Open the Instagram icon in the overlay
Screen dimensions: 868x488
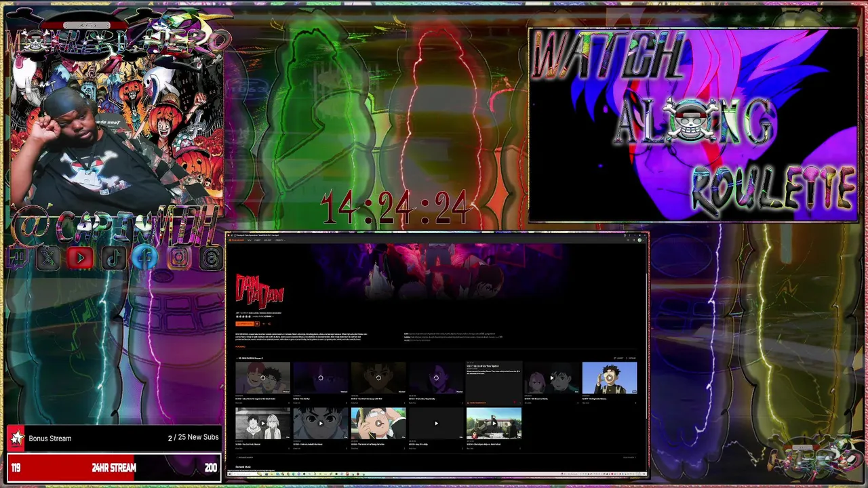click(x=178, y=258)
